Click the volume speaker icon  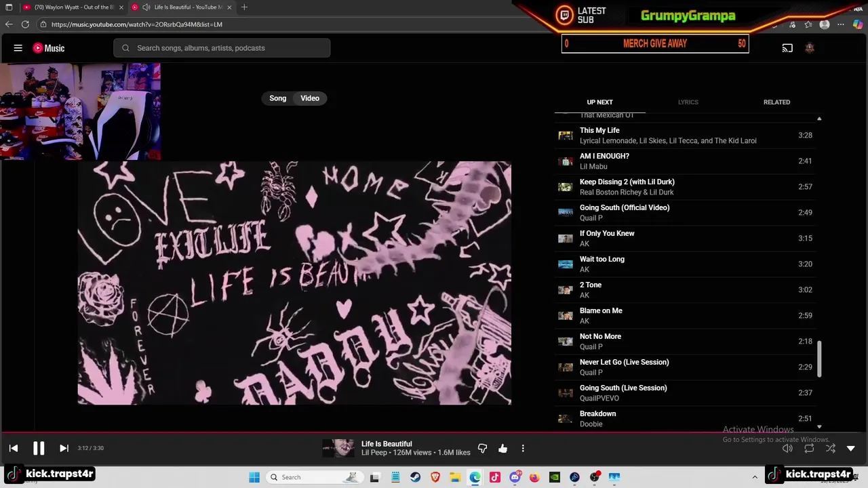pyautogui.click(x=787, y=448)
